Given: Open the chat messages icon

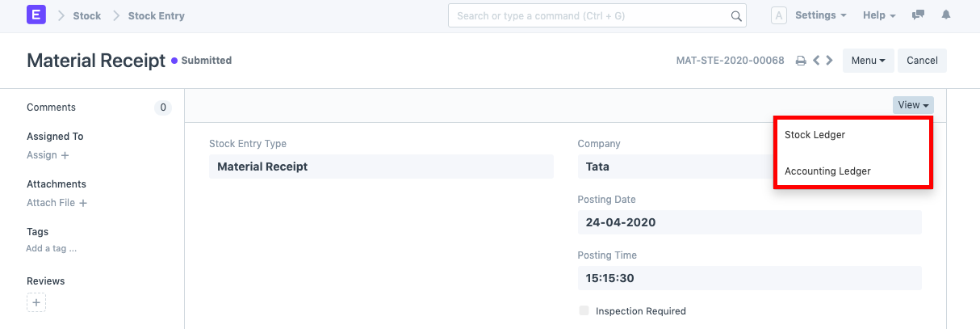Looking at the screenshot, I should tap(918, 15).
